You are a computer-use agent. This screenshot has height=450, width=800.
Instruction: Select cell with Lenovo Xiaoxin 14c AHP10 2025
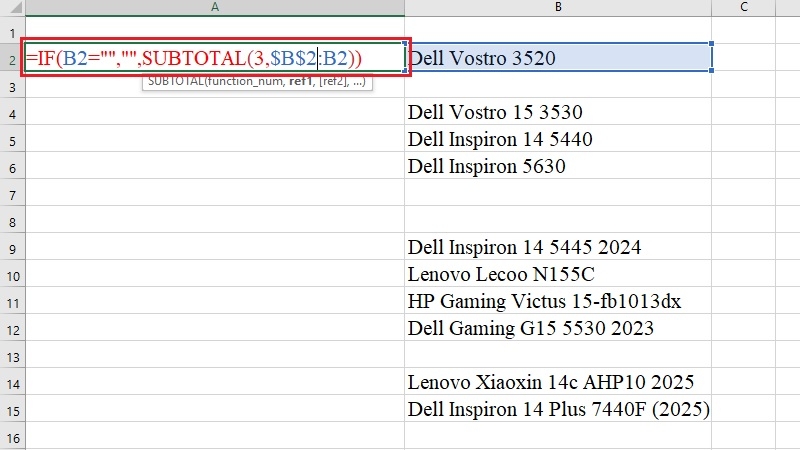[558, 382]
